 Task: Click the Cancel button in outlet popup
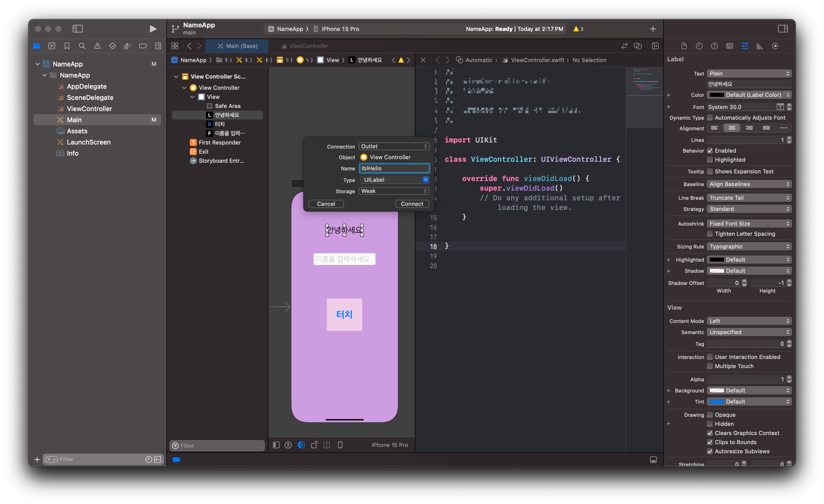click(x=326, y=204)
